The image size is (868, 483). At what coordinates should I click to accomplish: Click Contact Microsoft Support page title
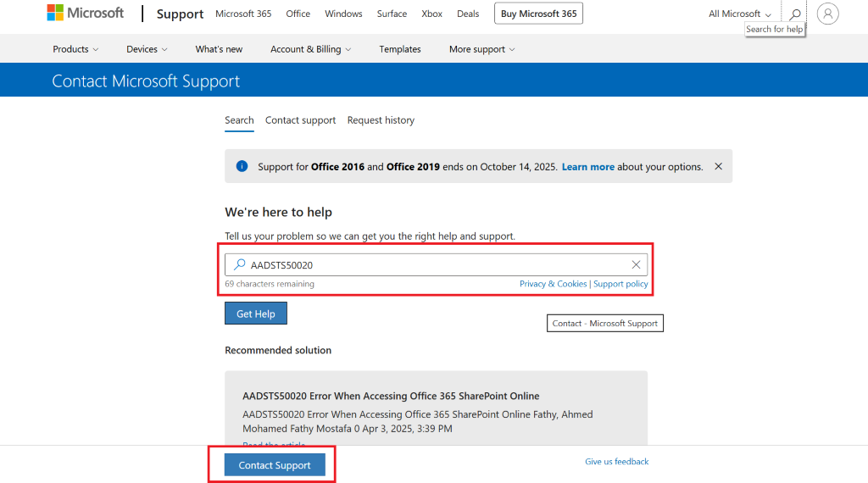146,80
